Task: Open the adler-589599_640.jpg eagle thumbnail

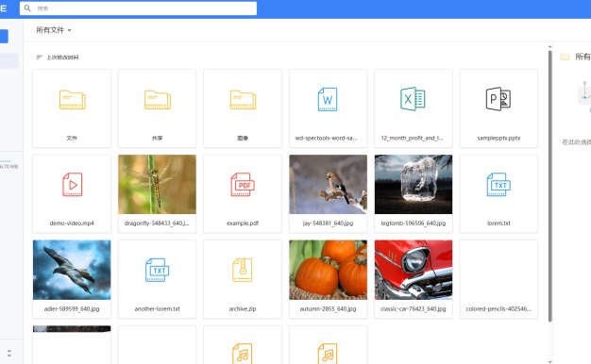Action: point(72,270)
